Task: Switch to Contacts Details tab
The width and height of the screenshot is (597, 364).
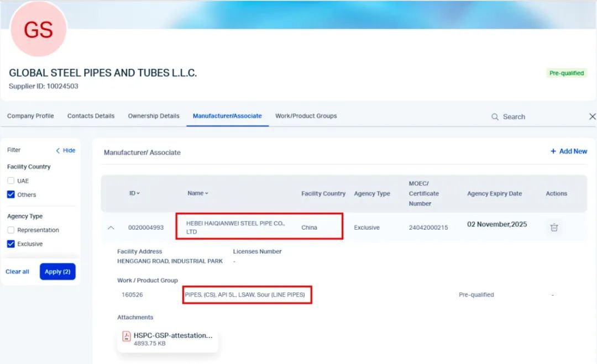Action: point(91,115)
